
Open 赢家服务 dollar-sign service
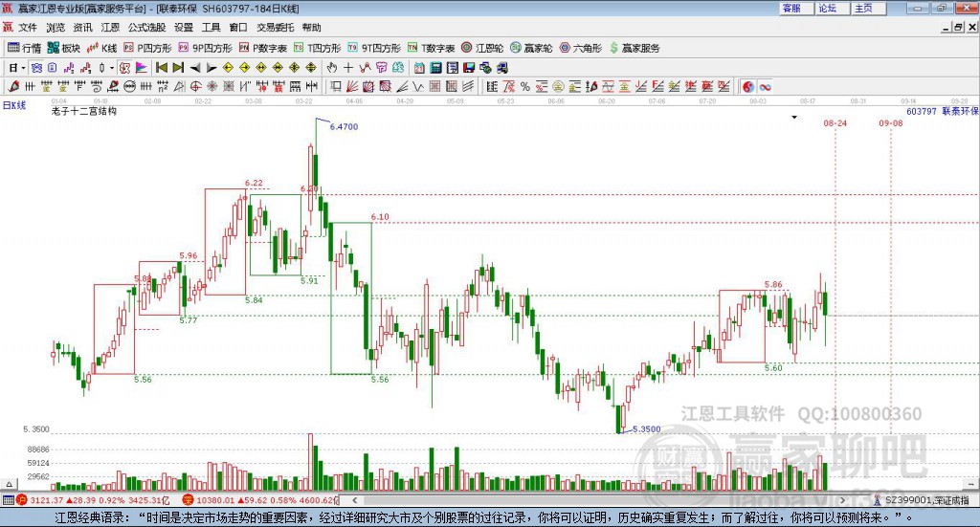(635, 48)
